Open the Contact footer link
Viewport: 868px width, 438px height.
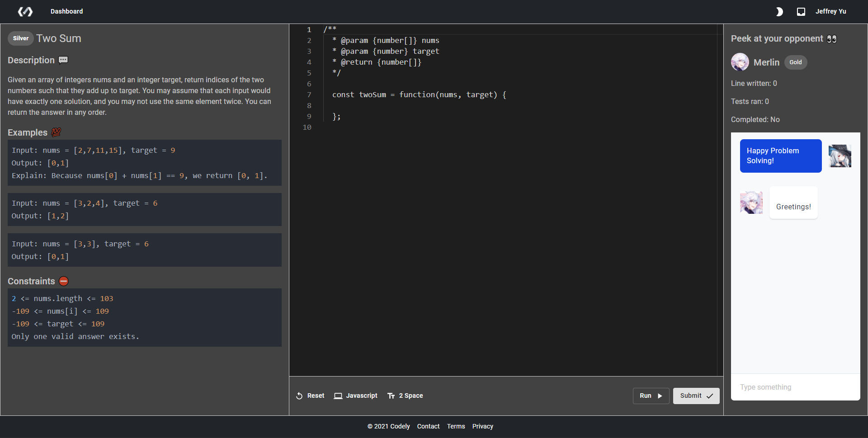[x=428, y=426]
